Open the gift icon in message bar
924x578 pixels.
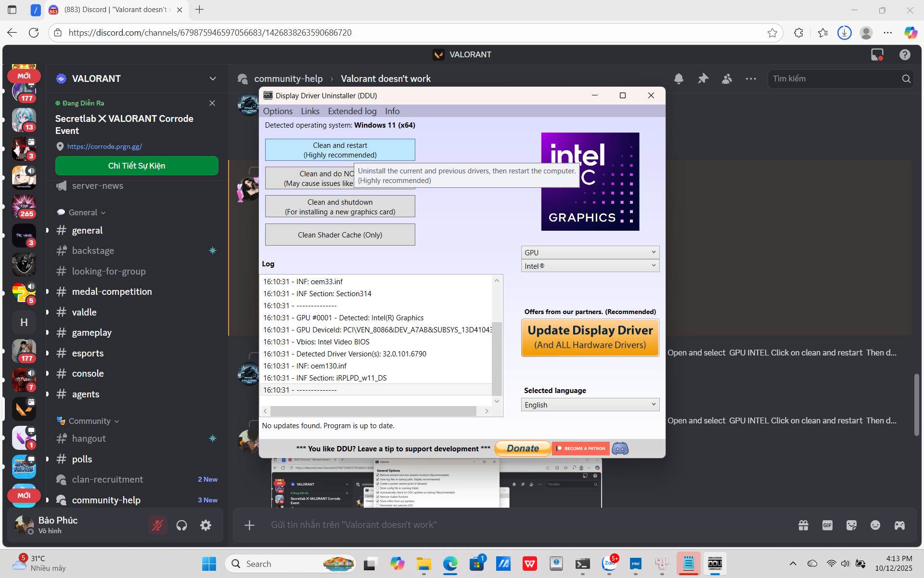[803, 525]
